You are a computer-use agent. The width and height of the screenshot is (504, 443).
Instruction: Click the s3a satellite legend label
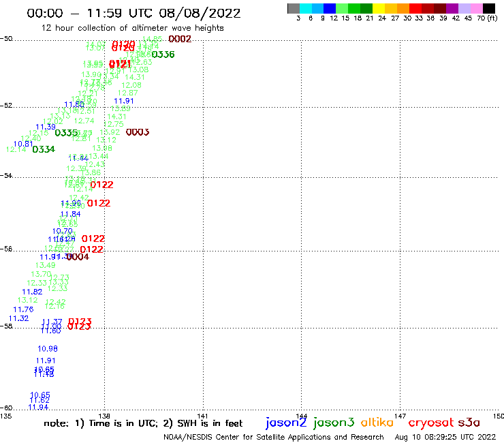[x=469, y=423]
